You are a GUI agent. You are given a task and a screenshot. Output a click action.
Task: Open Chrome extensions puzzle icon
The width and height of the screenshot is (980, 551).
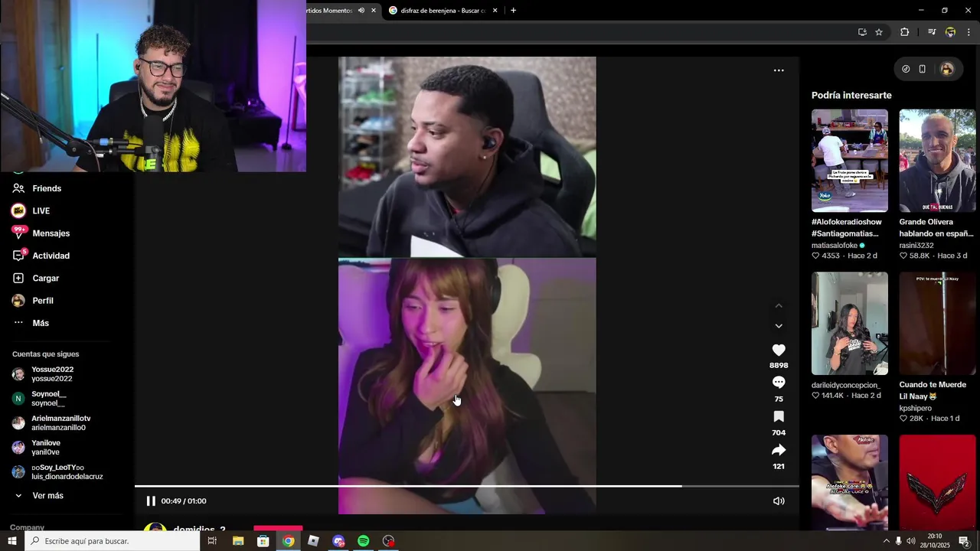(x=905, y=32)
